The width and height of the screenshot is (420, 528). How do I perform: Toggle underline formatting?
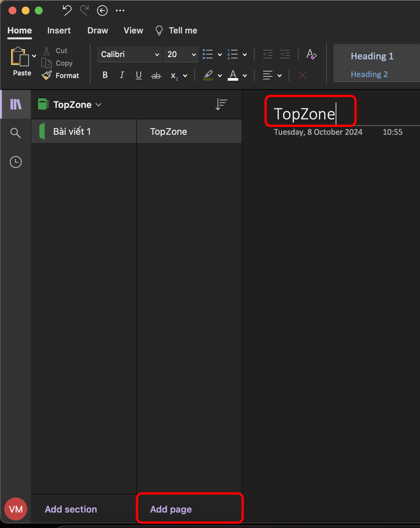[x=139, y=75]
